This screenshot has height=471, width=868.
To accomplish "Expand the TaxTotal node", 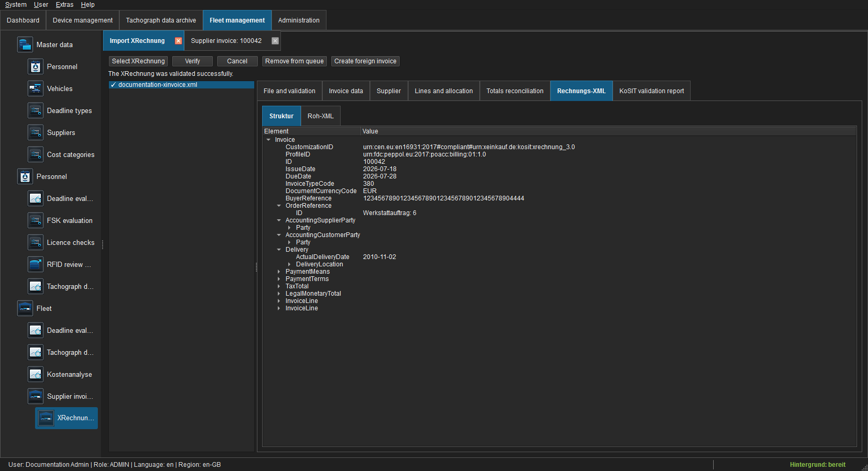I will [279, 286].
